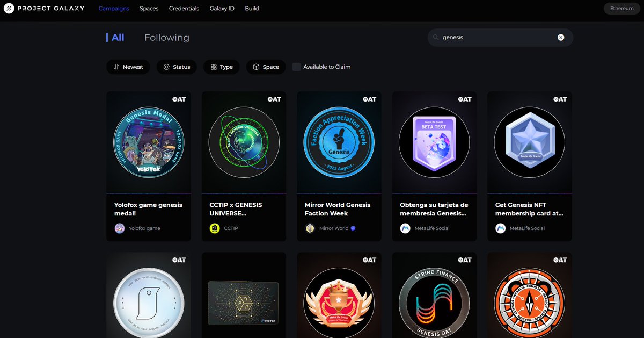Click the target icon beside Status
The height and width of the screenshot is (338, 644).
click(x=166, y=67)
